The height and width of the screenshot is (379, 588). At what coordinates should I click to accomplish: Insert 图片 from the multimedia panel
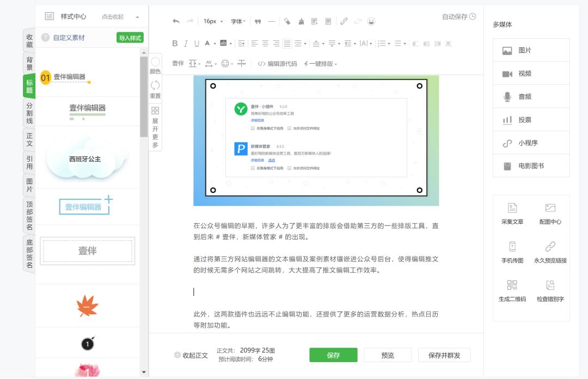point(531,50)
